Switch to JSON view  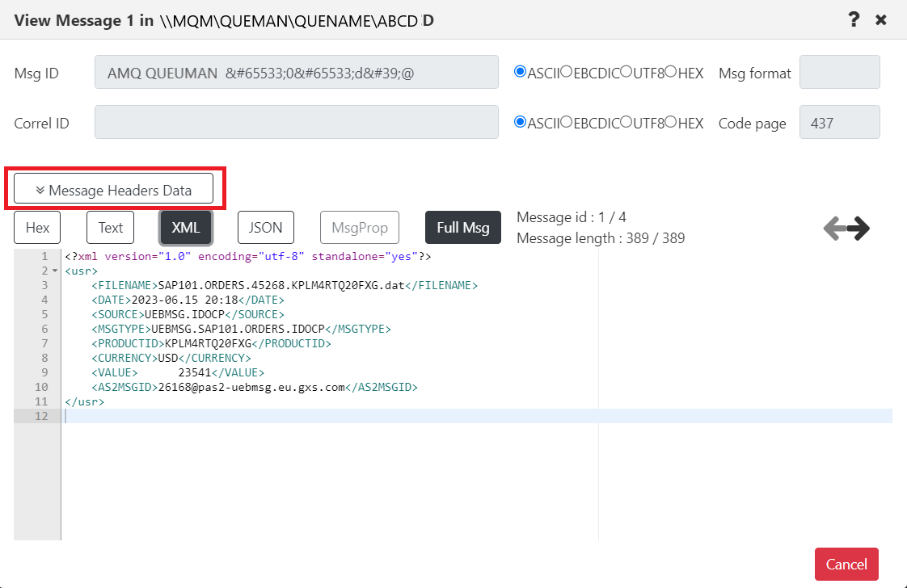pos(265,227)
